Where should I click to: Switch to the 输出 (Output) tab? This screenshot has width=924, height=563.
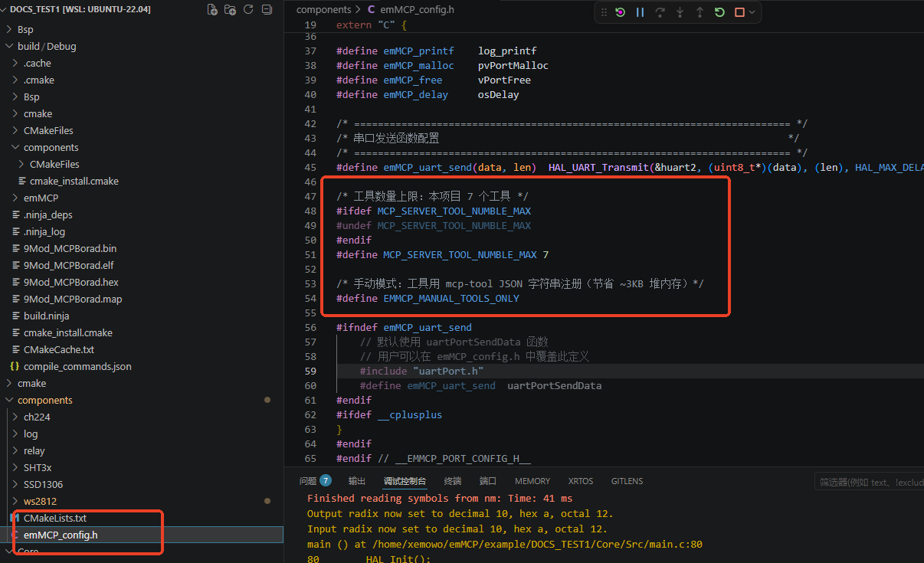coord(357,481)
